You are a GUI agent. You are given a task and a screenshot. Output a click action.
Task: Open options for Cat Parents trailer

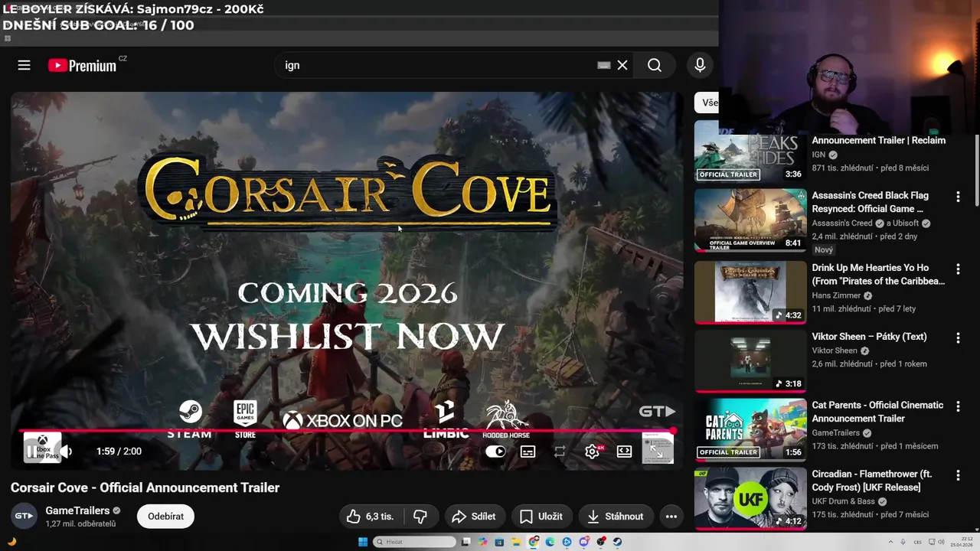tap(958, 407)
